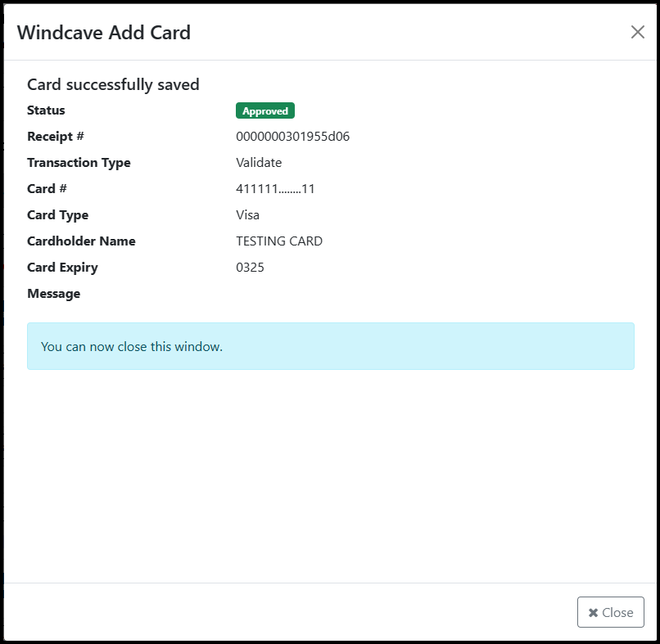Screen dimensions: 660x644
Task: Click the Windcave Add Card title
Action: (x=104, y=33)
